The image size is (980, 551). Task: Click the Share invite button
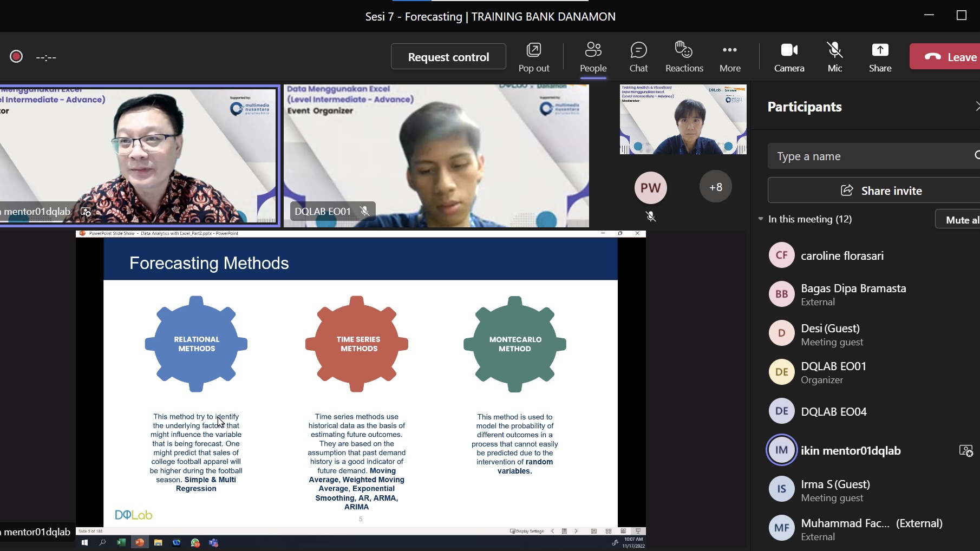[x=880, y=191]
